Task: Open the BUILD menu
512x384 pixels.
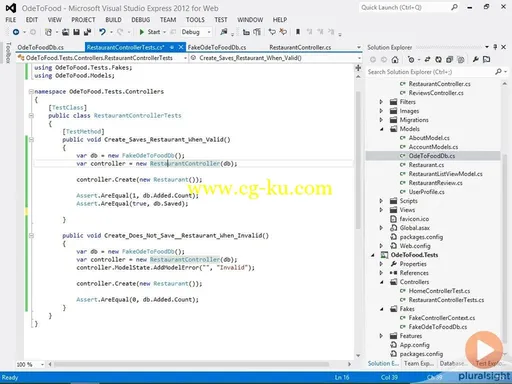Action: pyautogui.click(x=113, y=20)
